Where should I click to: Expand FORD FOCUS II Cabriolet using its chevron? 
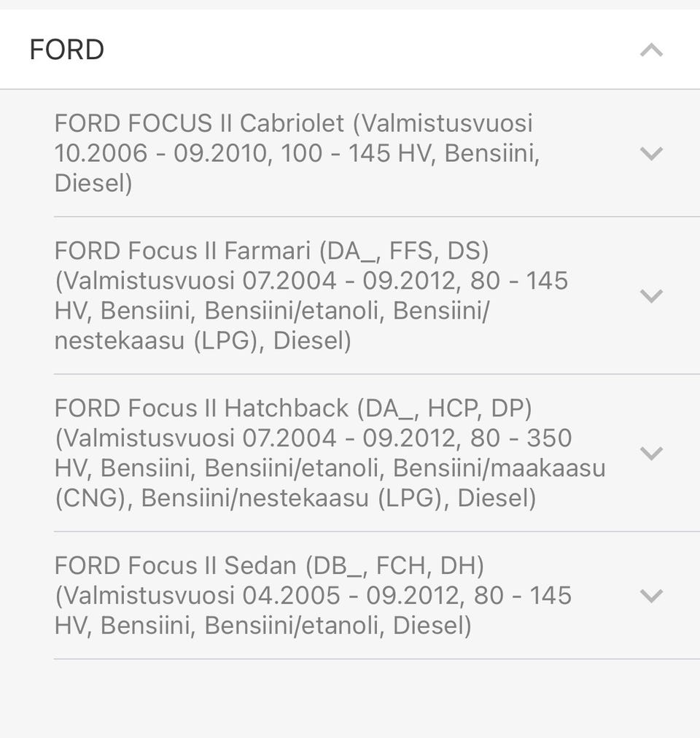[x=650, y=153]
